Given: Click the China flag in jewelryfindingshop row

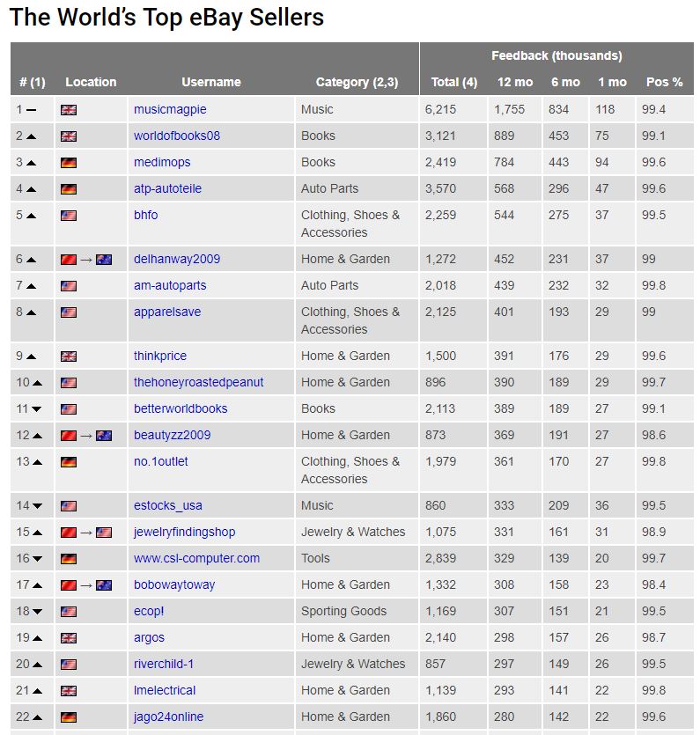Looking at the screenshot, I should (x=69, y=533).
